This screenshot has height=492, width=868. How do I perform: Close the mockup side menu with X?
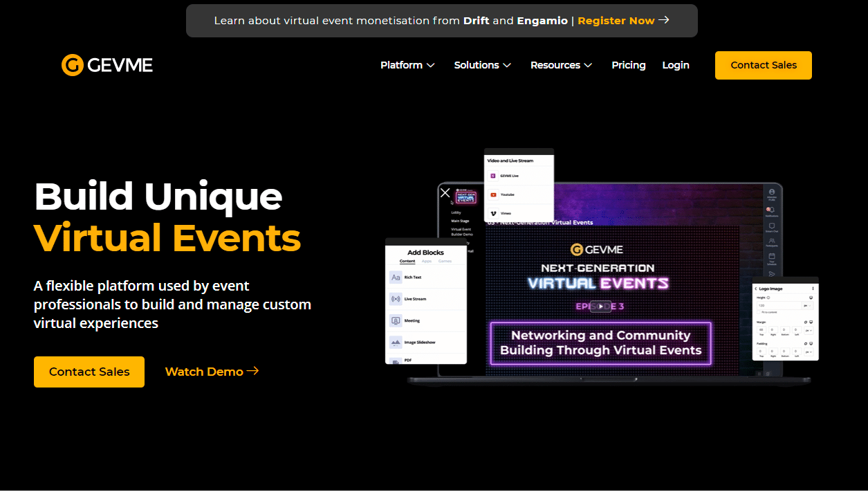click(445, 193)
